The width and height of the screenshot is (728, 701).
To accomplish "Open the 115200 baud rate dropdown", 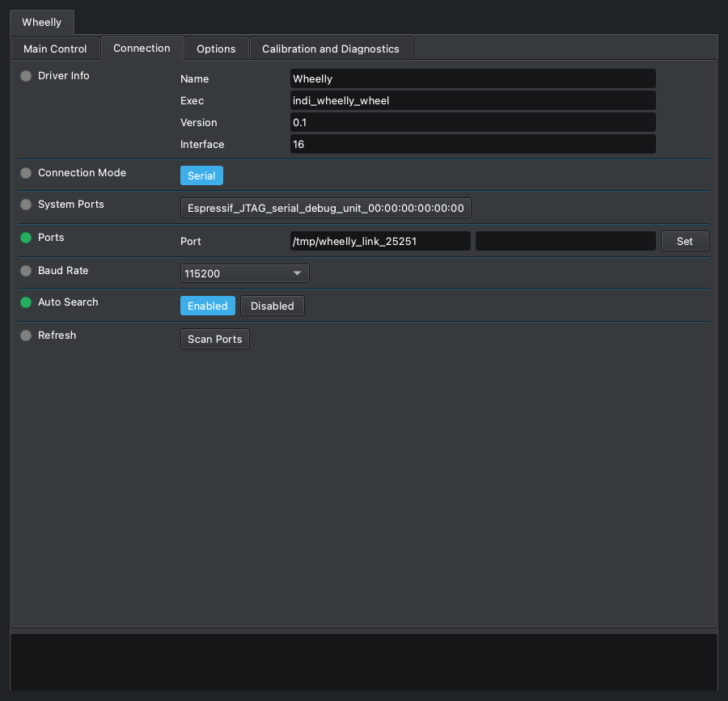I will 244,273.
